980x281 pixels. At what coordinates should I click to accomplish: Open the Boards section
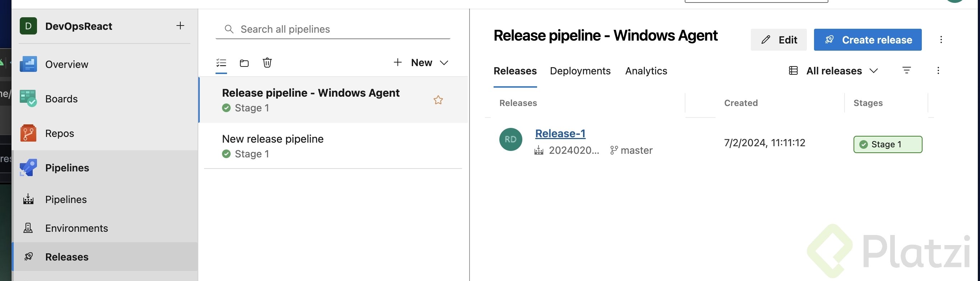tap(61, 99)
